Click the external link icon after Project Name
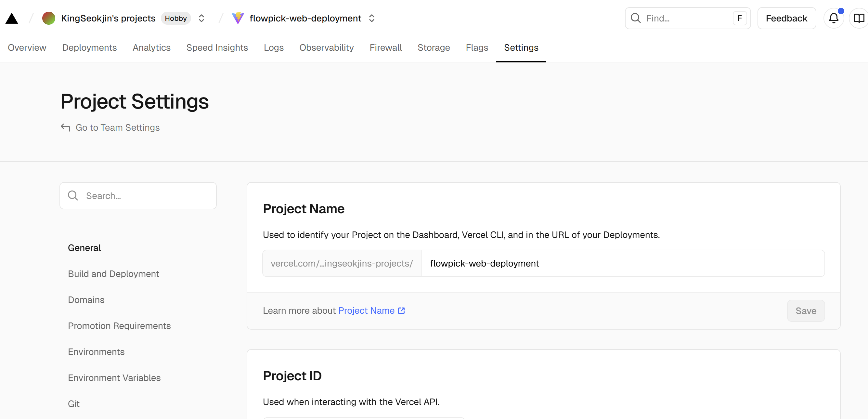Image resolution: width=868 pixels, height=419 pixels. (401, 310)
